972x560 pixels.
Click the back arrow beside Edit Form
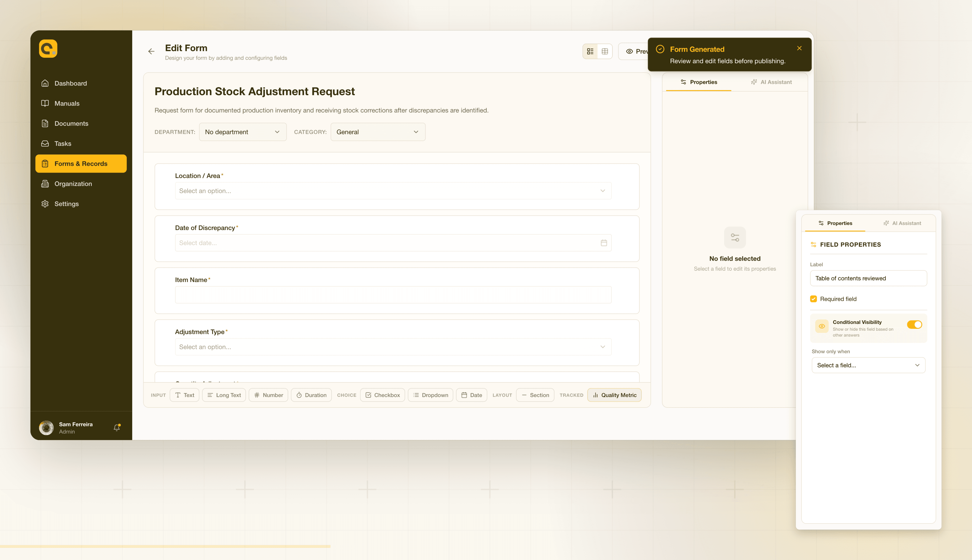(x=151, y=51)
